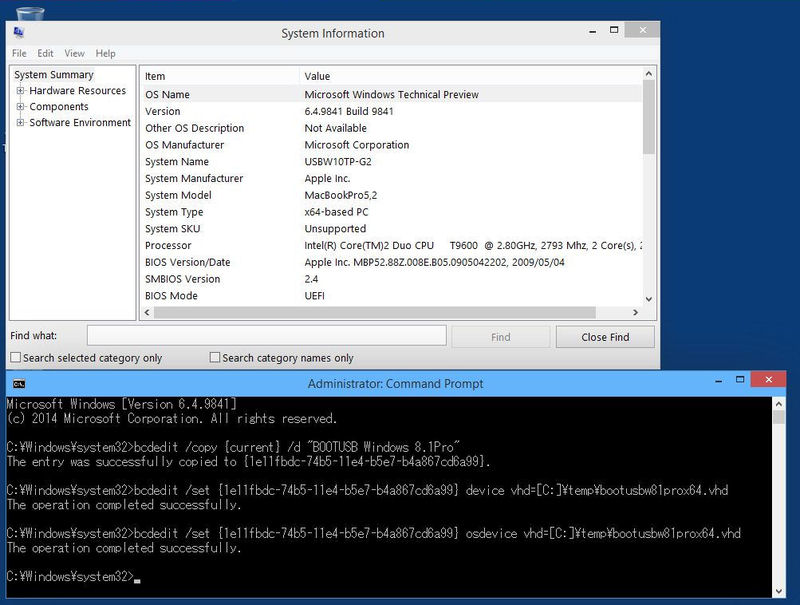Image resolution: width=800 pixels, height=605 pixels.
Task: Click the details list scroll up arrow
Action: pos(648,74)
